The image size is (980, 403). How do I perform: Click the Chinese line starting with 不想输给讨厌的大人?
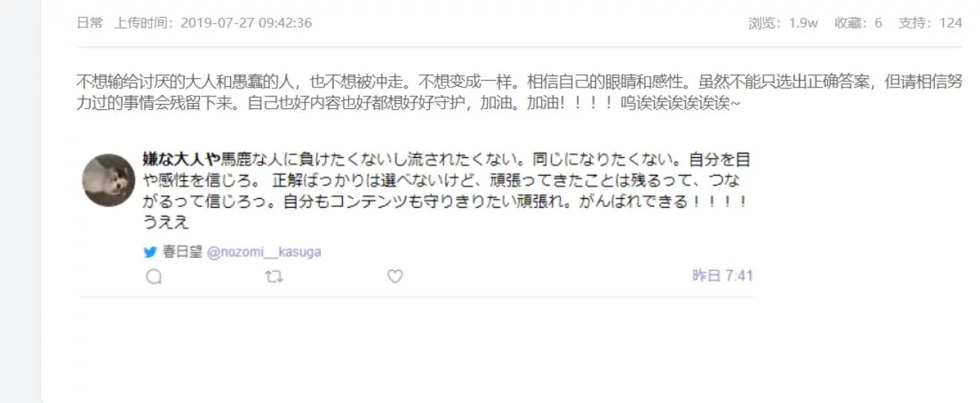pos(520,82)
